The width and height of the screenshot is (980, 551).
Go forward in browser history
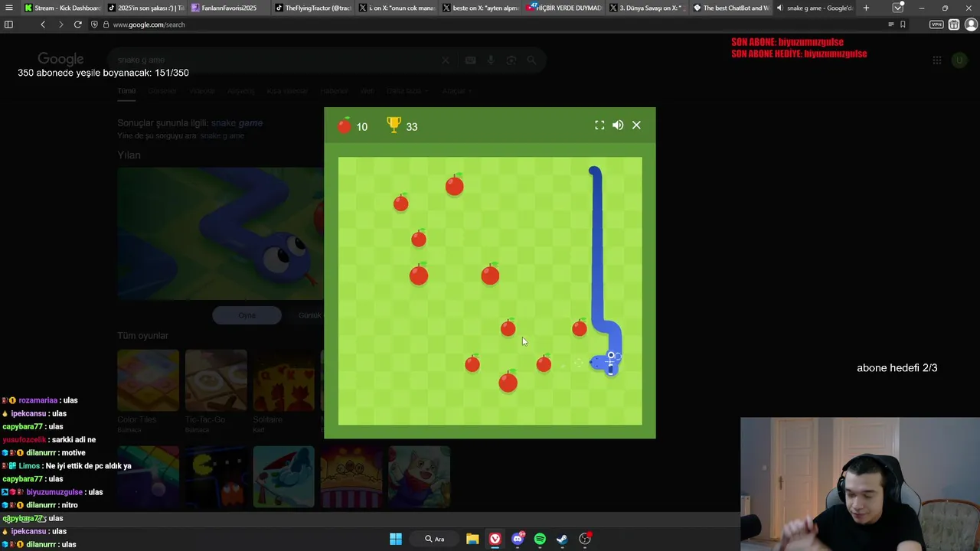(x=60, y=24)
